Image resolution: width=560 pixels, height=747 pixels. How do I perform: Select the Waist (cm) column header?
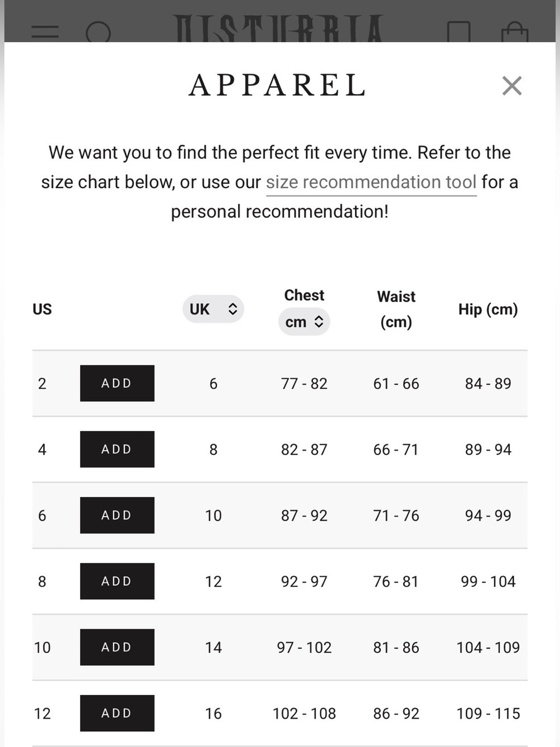point(396,309)
